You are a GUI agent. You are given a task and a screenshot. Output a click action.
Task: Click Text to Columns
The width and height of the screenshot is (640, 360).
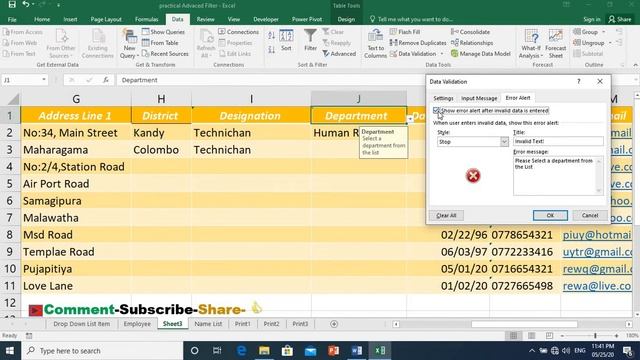pos(375,44)
